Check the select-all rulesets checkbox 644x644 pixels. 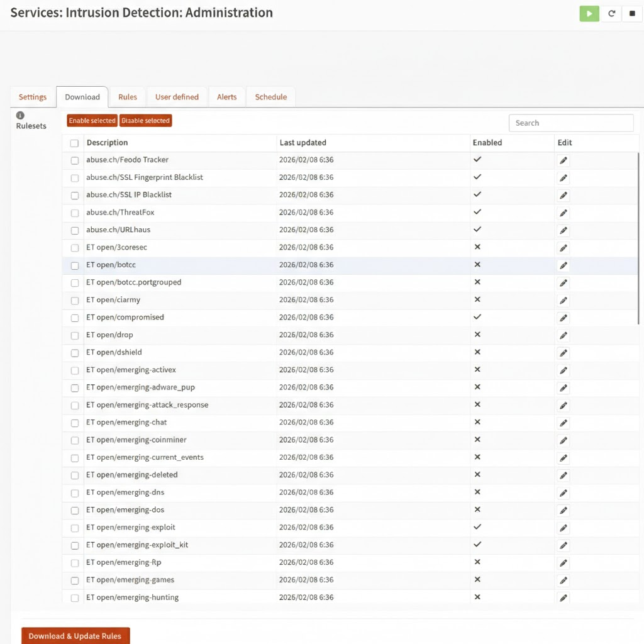tap(74, 143)
